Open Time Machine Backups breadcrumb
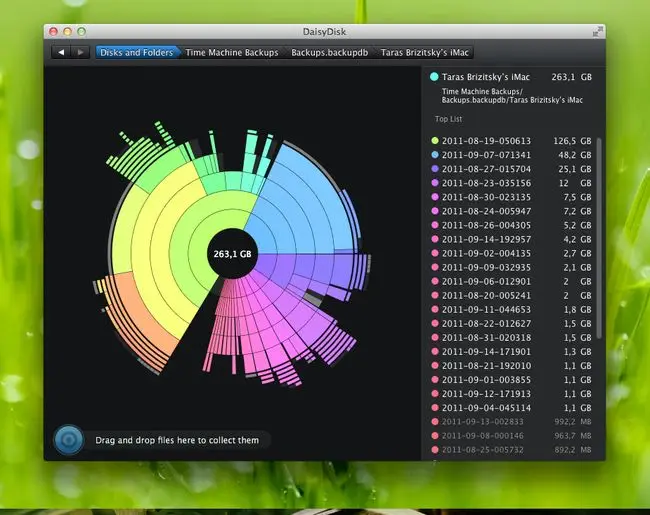Viewport: 650px width, 515px height. click(x=232, y=52)
